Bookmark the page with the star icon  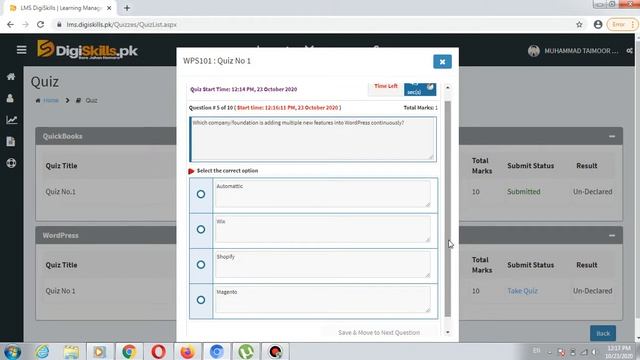(x=579, y=24)
